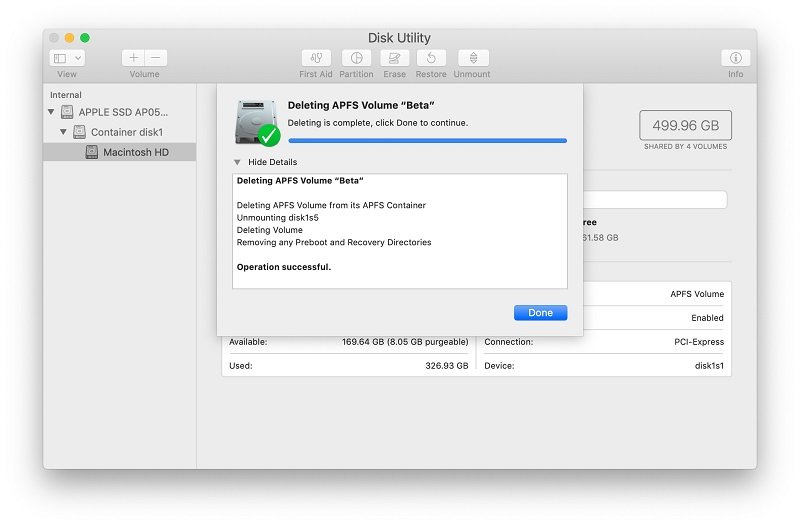The image size is (800, 526).
Task: Click the Operation successful message
Action: point(284,267)
